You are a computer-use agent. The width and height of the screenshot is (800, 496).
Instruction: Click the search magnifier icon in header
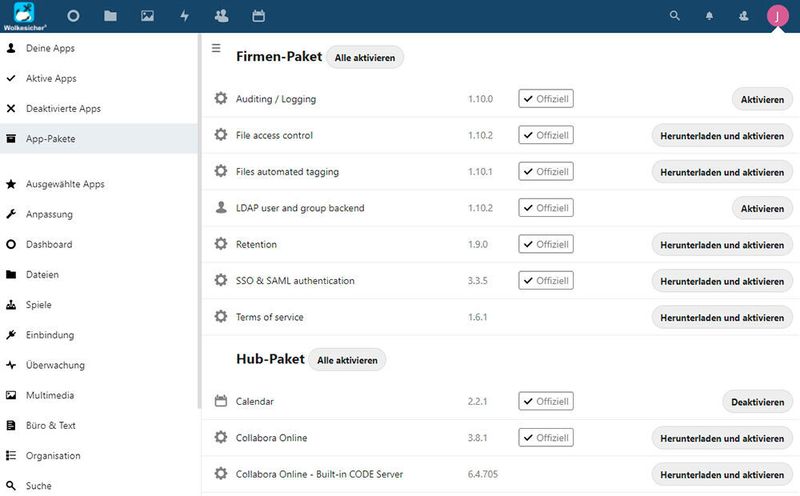674,16
